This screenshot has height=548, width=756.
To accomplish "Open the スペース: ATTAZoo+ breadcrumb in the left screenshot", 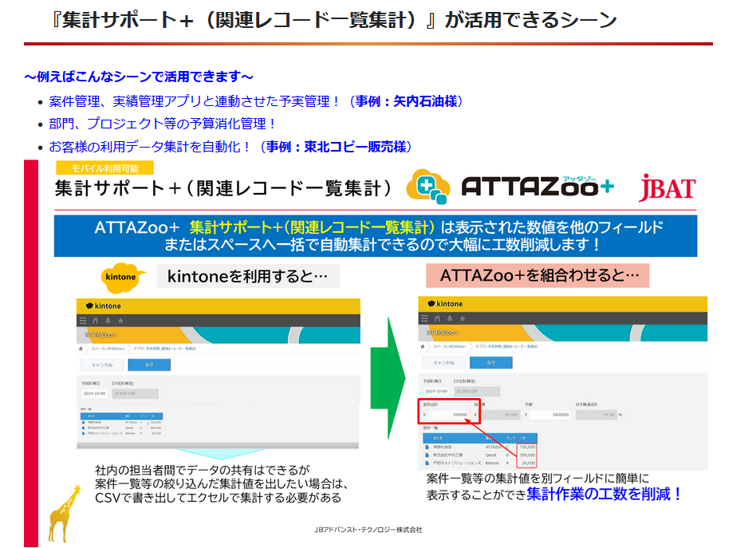I will coord(108,349).
